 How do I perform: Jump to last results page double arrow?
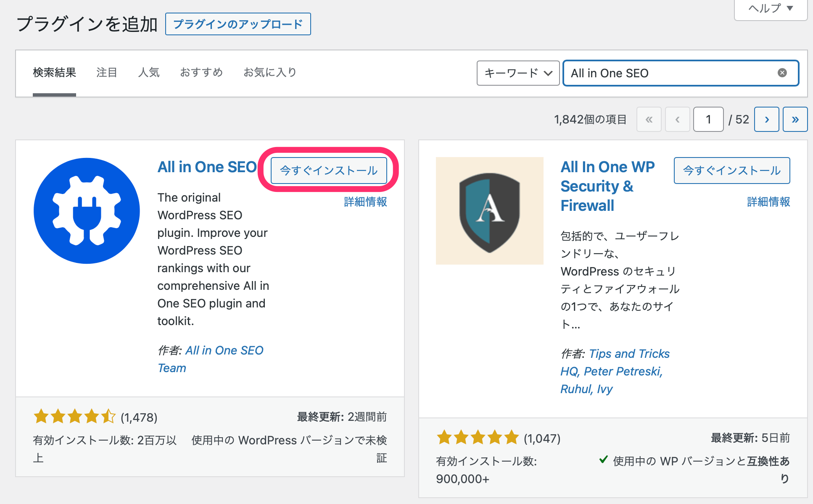point(795,120)
